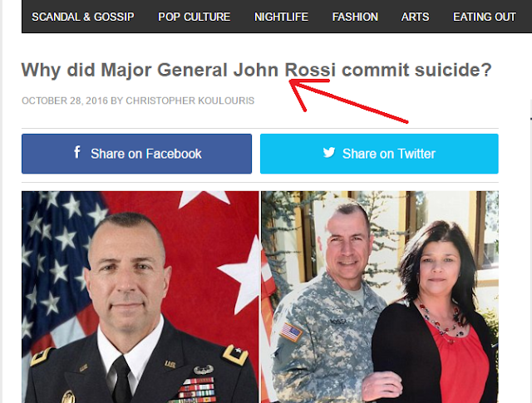The width and height of the screenshot is (532, 403).
Task: Open the photo of the couple
Action: coord(380,297)
